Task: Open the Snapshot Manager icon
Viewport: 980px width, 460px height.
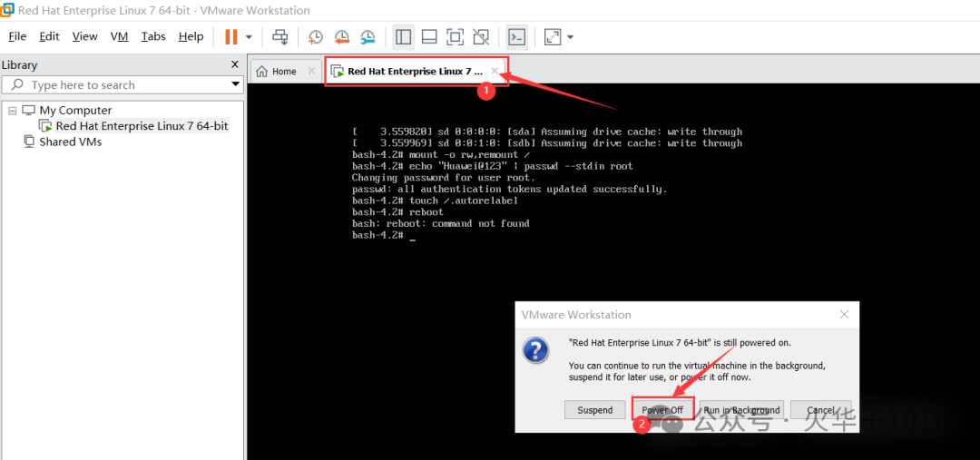Action: [x=367, y=37]
